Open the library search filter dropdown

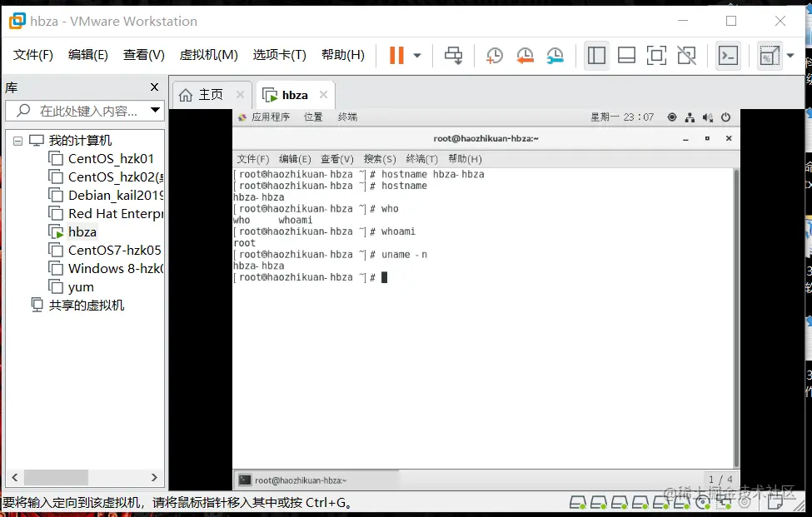[155, 110]
